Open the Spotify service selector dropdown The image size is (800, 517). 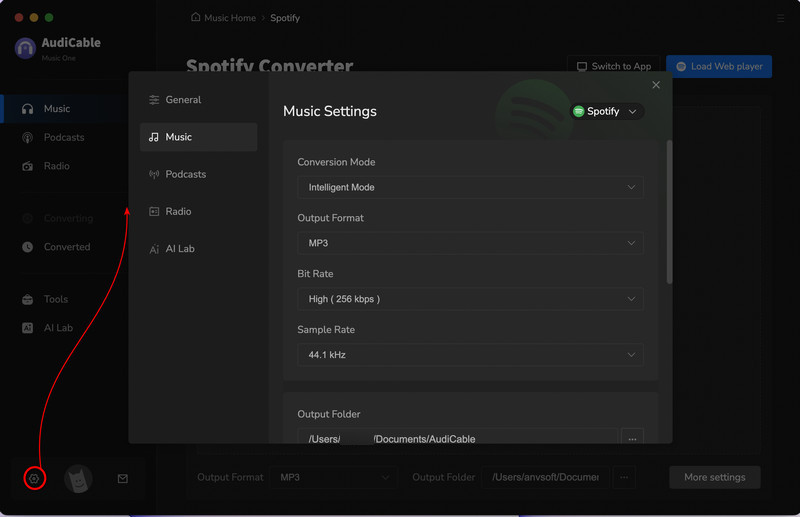(607, 111)
